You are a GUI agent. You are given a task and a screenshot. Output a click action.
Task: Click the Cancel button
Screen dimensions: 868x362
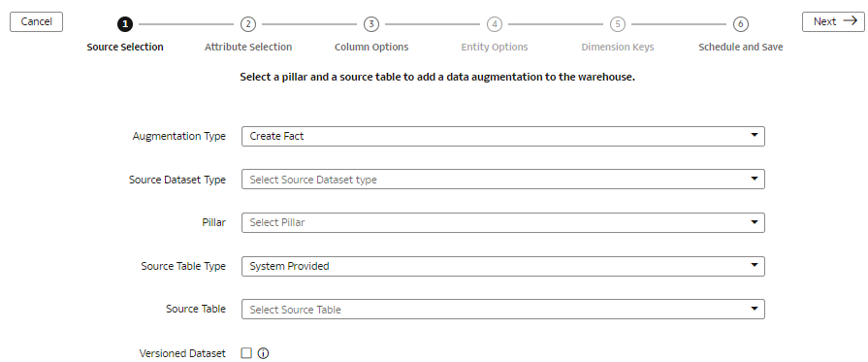coord(37,21)
